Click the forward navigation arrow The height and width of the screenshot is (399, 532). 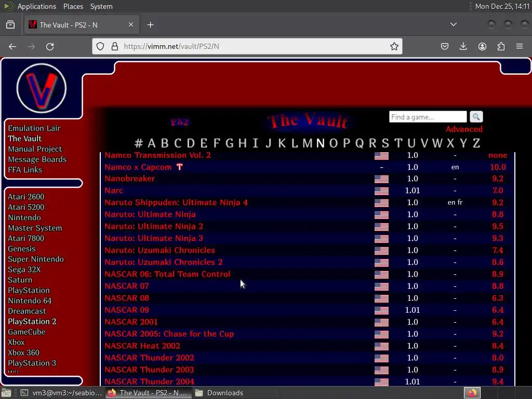pyautogui.click(x=31, y=46)
